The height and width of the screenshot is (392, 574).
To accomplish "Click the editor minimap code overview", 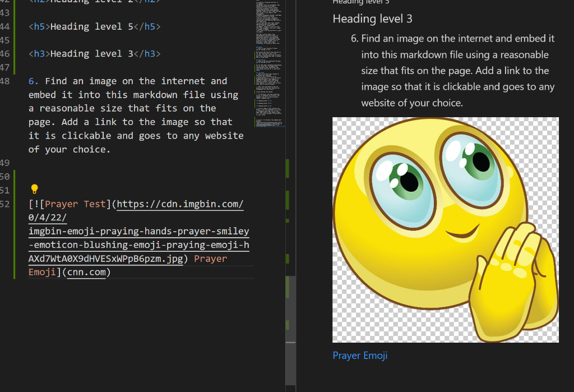I will [x=270, y=64].
